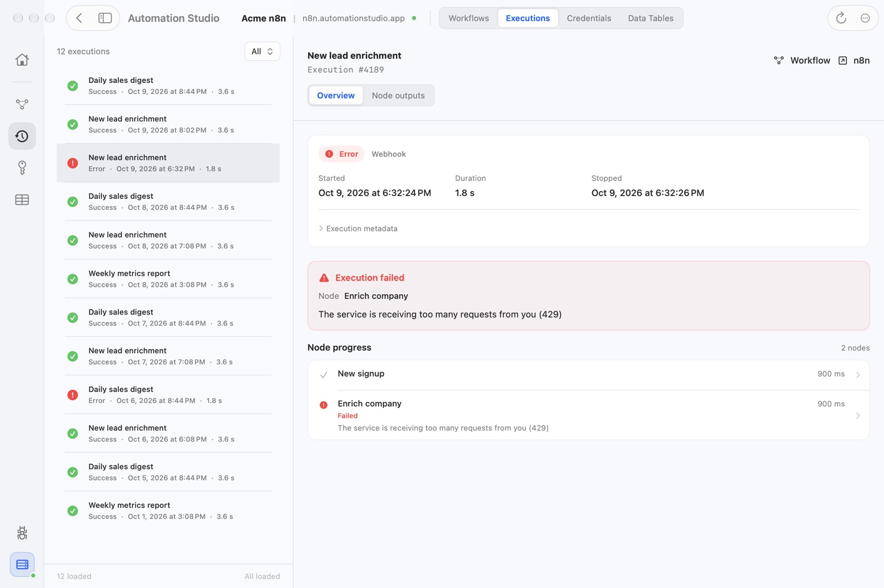This screenshot has width=884, height=588.
Task: Open New lead enrichment run from Oct 8
Action: 168,240
